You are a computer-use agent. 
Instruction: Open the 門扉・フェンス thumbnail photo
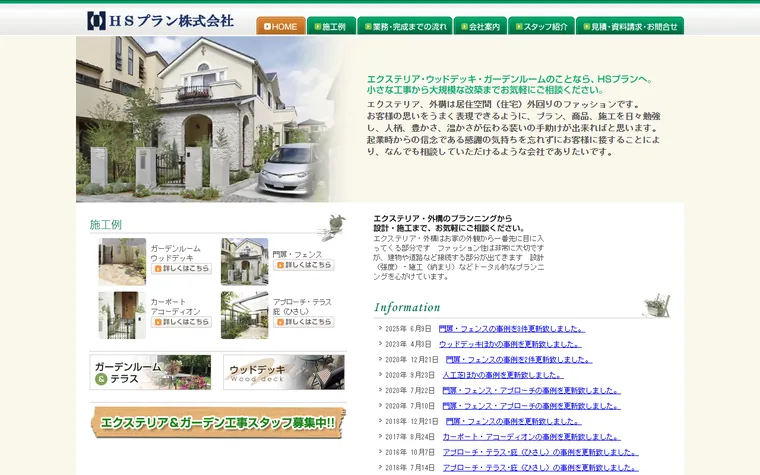(x=244, y=261)
